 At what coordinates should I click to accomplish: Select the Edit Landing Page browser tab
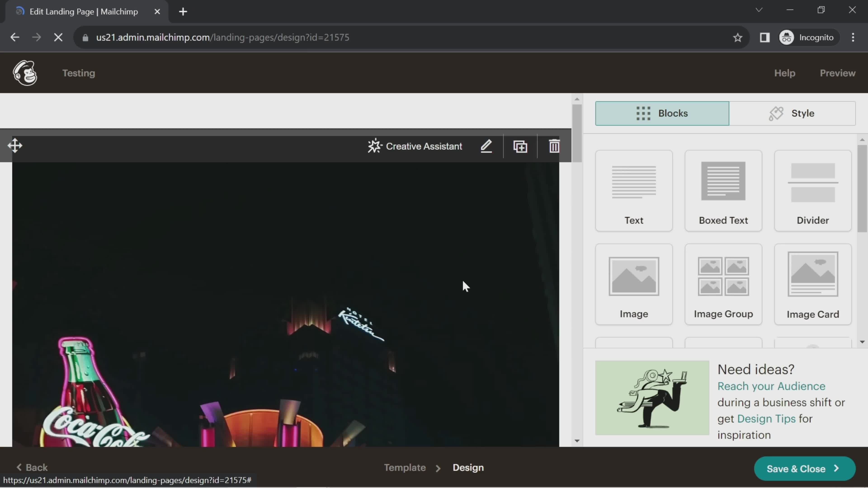click(x=84, y=12)
